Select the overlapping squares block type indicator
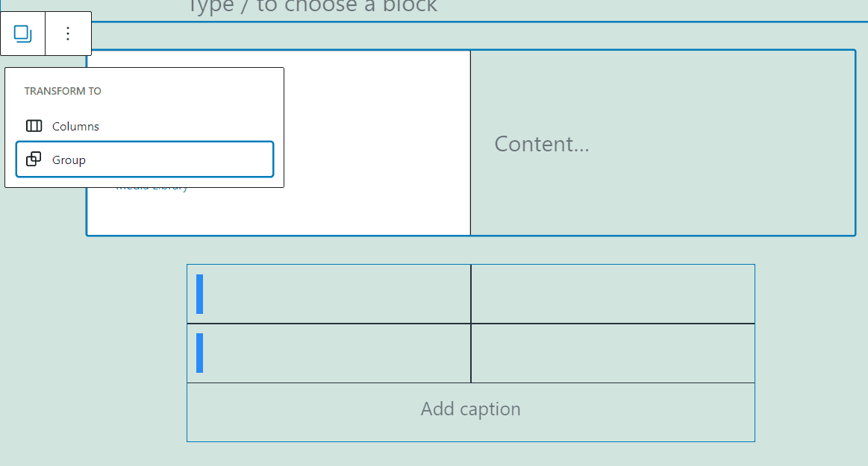Image resolution: width=868 pixels, height=466 pixels. pyautogui.click(x=23, y=33)
